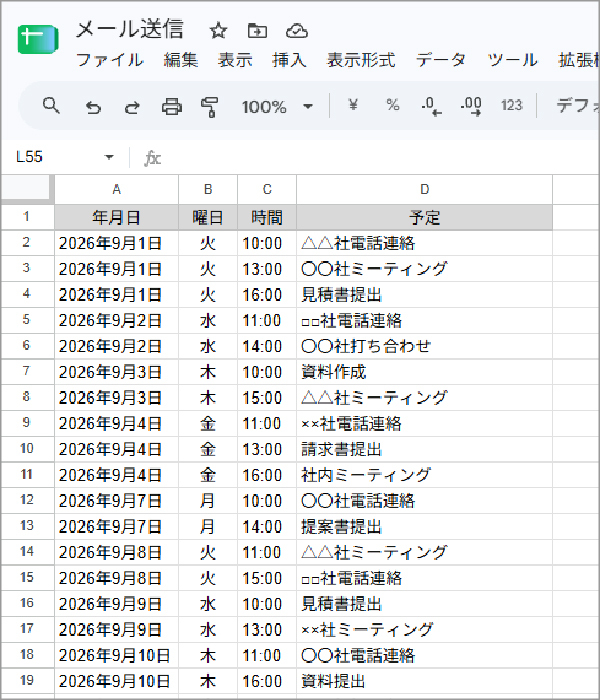
Task: Click the undo arrow
Action: pyautogui.click(x=93, y=107)
